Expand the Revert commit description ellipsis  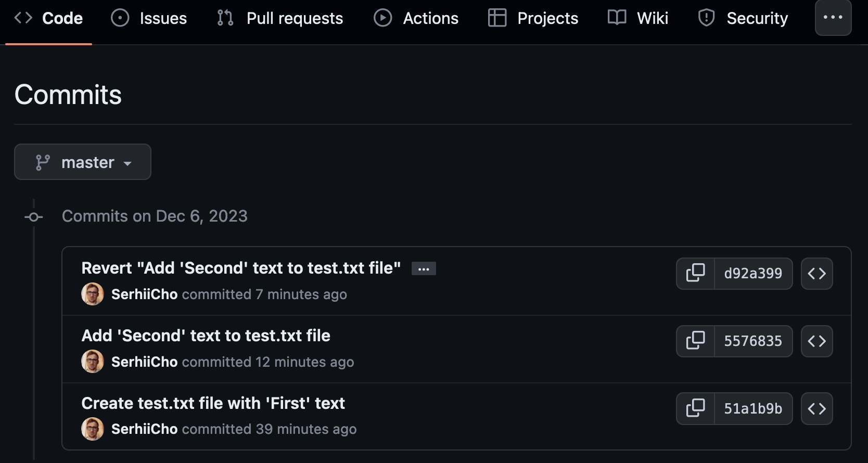click(423, 269)
